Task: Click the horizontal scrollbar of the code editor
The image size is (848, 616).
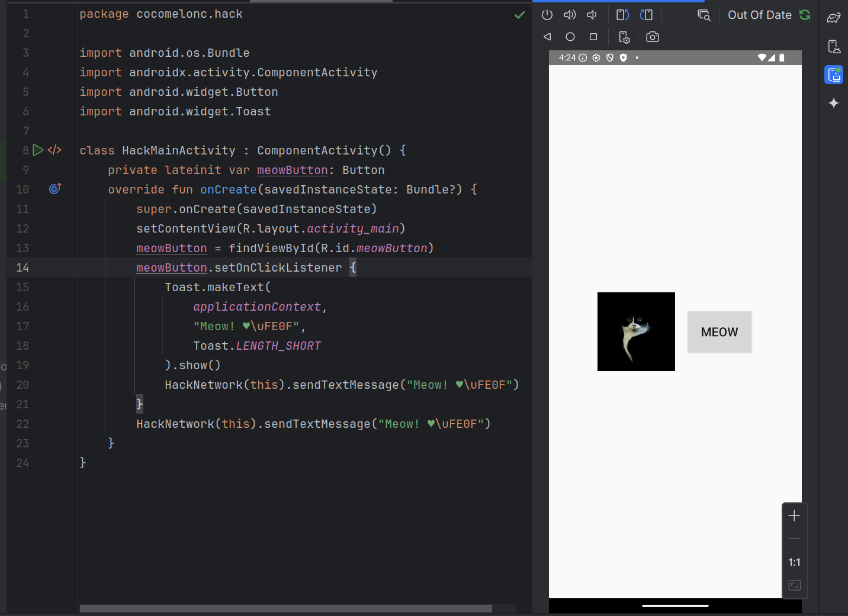Action: [x=285, y=608]
